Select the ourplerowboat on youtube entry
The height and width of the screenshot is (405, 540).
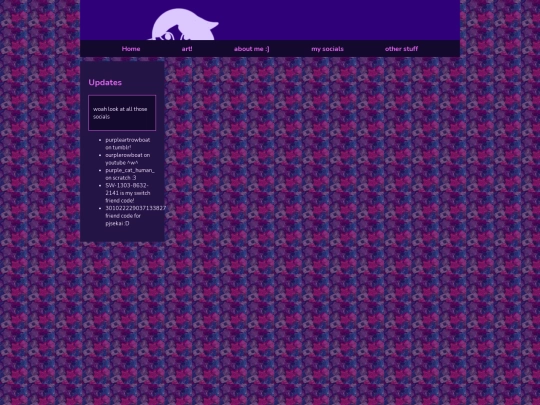[x=128, y=159]
